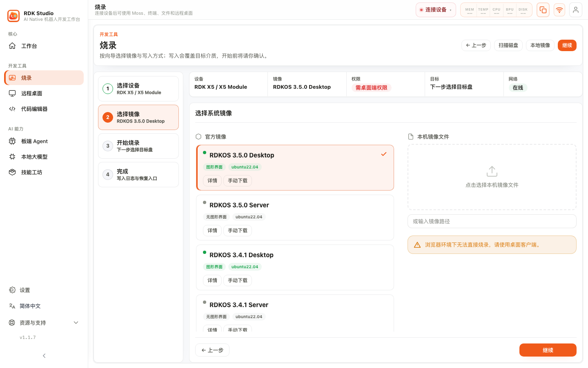Click the 下一步选择目标盘 target text in summary
The width and height of the screenshot is (588, 368).
click(x=452, y=87)
